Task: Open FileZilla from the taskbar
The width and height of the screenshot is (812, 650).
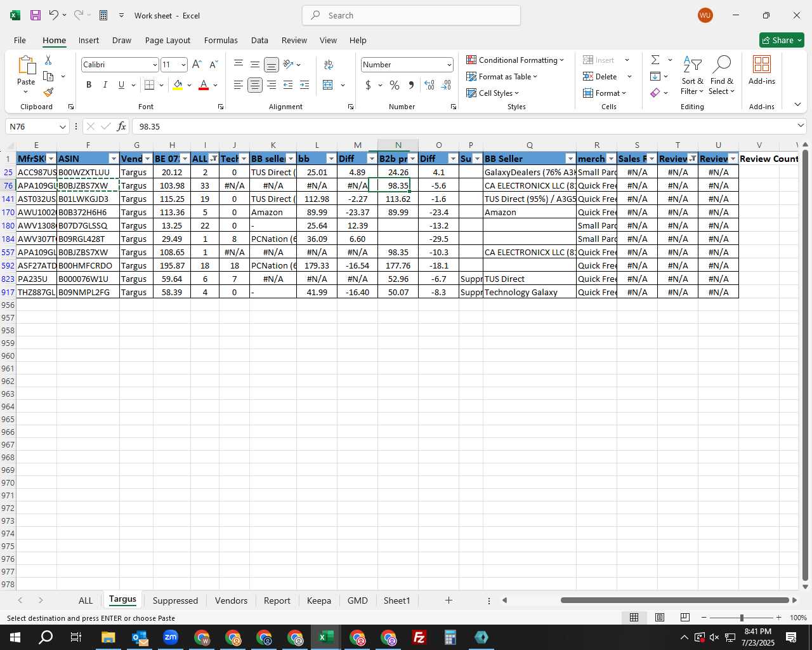Action: point(419,637)
